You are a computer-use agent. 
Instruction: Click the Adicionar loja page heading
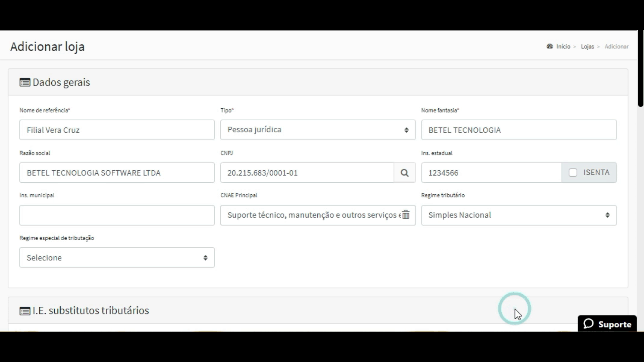click(x=47, y=47)
